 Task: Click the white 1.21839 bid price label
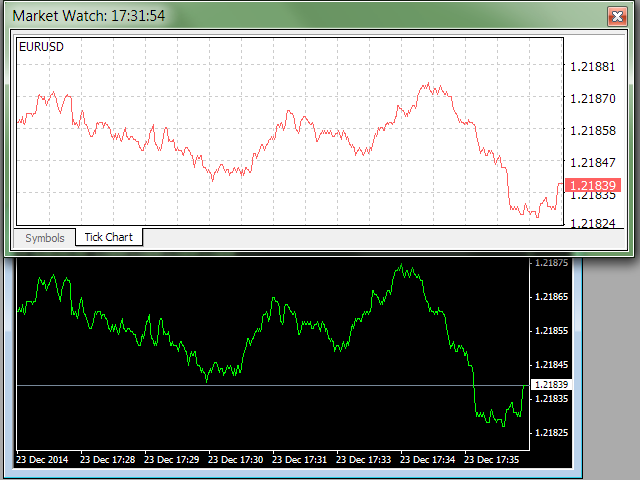pyautogui.click(x=551, y=385)
